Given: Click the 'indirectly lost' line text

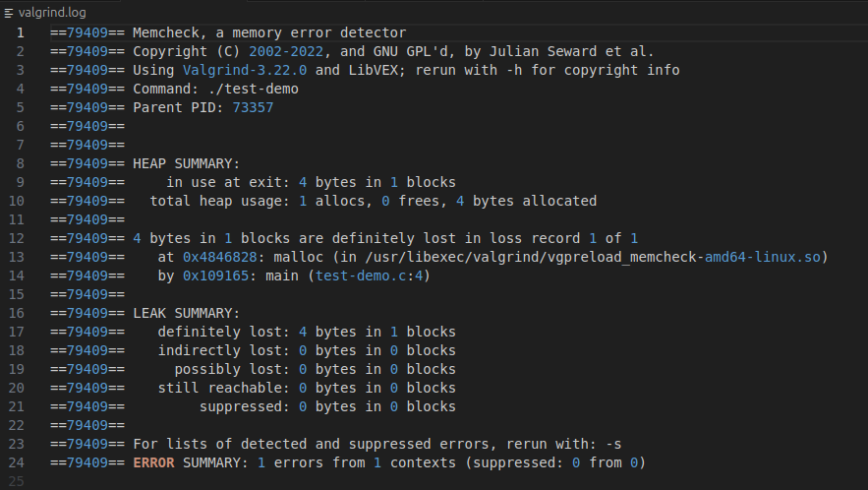Looking at the screenshot, I should pos(223,350).
